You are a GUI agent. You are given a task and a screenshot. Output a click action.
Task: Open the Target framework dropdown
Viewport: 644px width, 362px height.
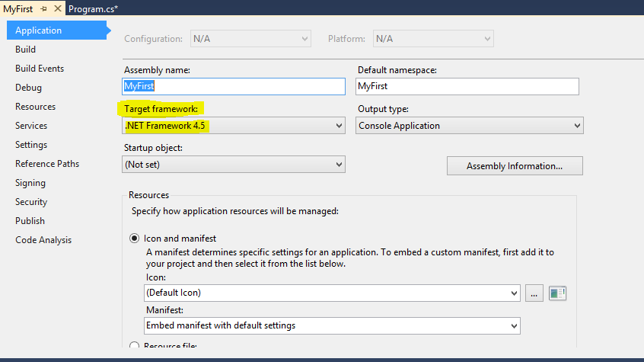pyautogui.click(x=233, y=126)
